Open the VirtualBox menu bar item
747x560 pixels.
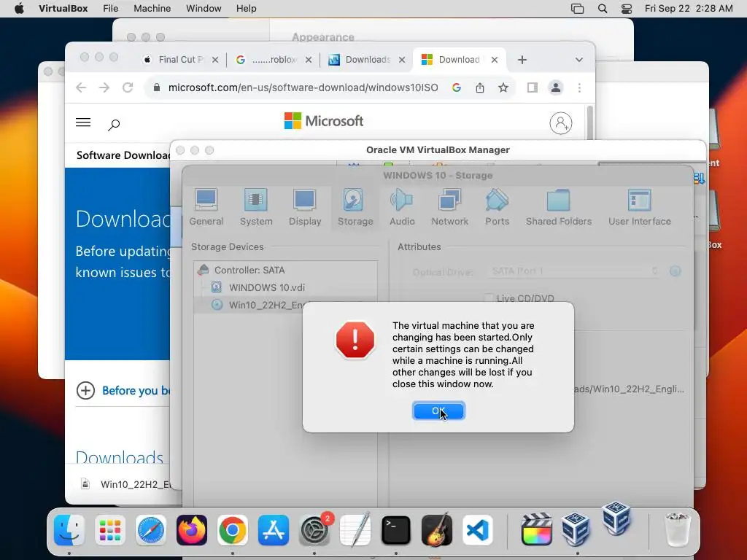(63, 9)
